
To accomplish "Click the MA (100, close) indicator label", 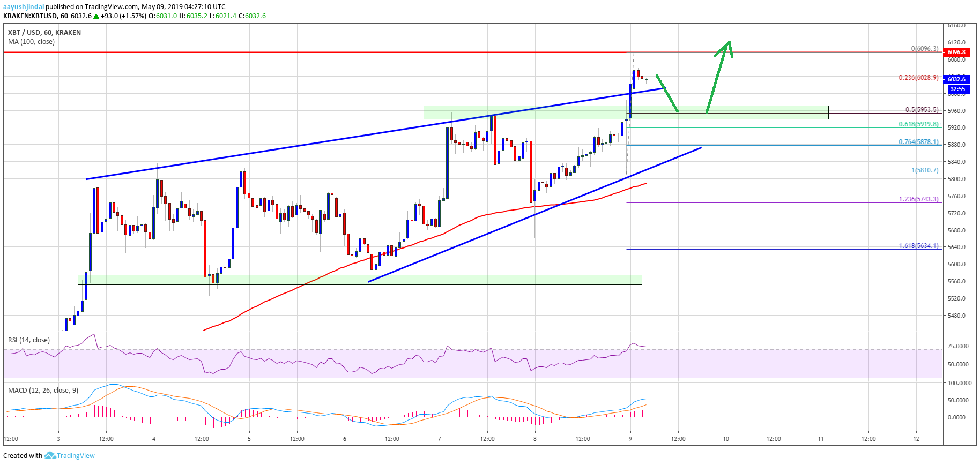I will point(31,42).
